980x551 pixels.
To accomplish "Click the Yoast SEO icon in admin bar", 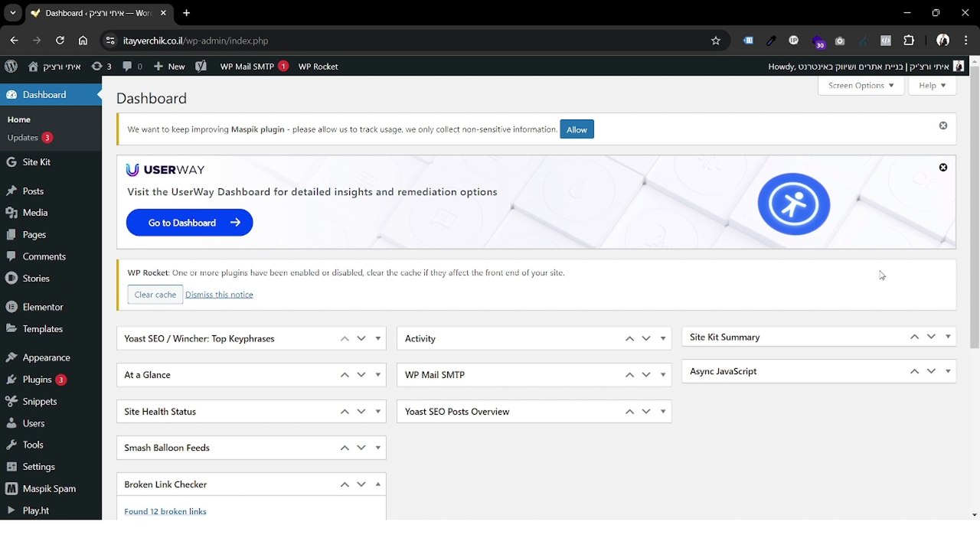I will click(x=201, y=67).
